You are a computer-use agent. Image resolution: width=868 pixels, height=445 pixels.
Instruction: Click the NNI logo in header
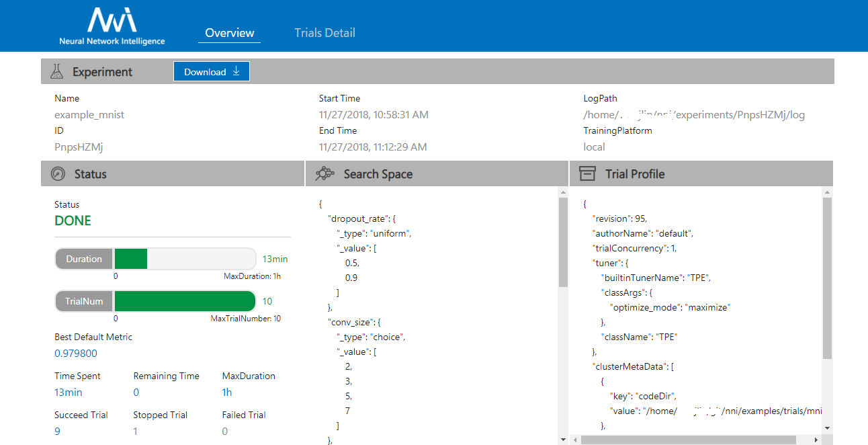112,26
